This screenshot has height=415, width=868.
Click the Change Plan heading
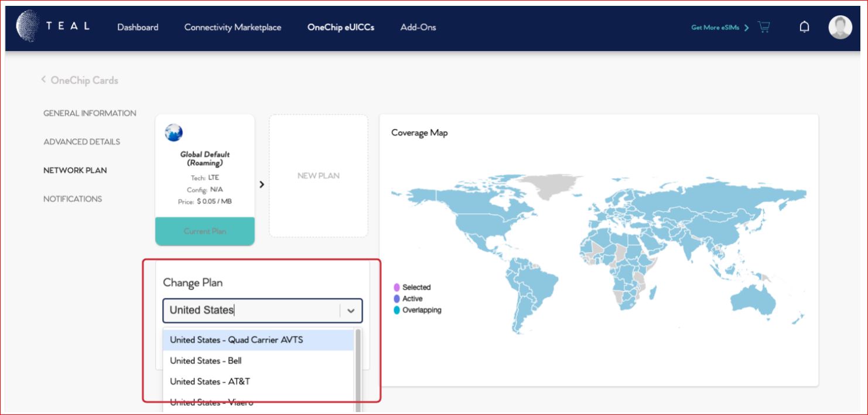coord(193,283)
